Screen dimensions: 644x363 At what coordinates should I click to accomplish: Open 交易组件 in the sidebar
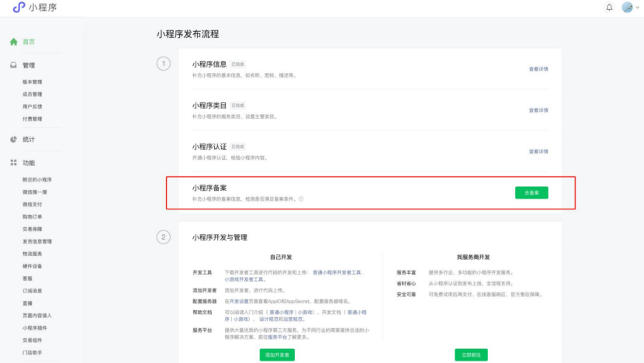(x=33, y=340)
